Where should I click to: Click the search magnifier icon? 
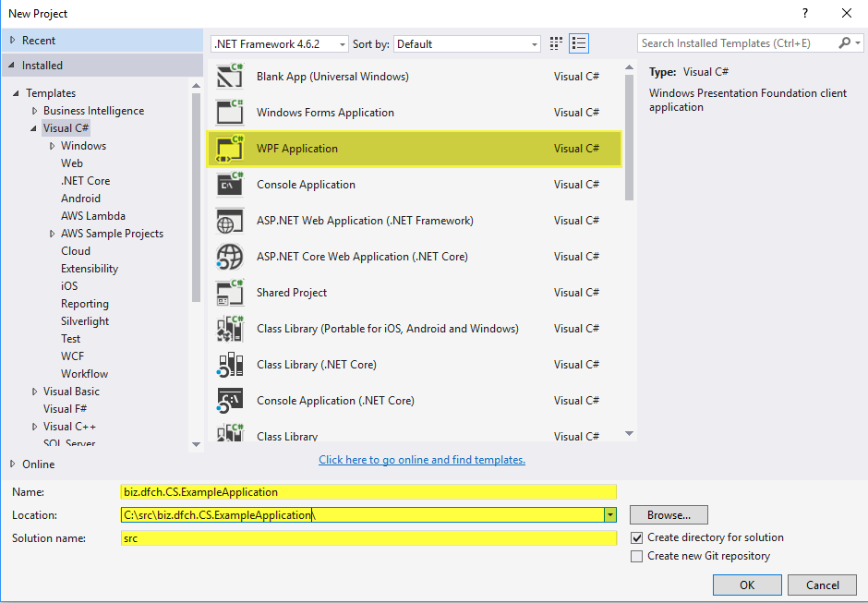pyautogui.click(x=845, y=43)
